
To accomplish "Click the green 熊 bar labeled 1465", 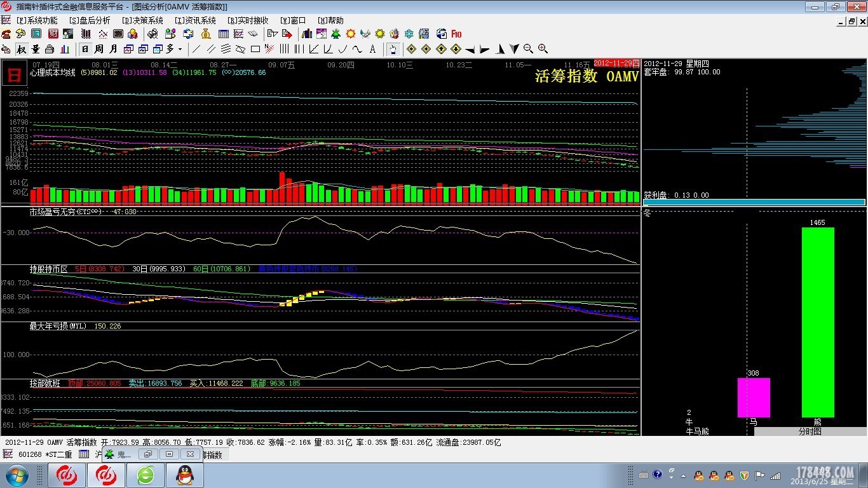I will (x=818, y=322).
